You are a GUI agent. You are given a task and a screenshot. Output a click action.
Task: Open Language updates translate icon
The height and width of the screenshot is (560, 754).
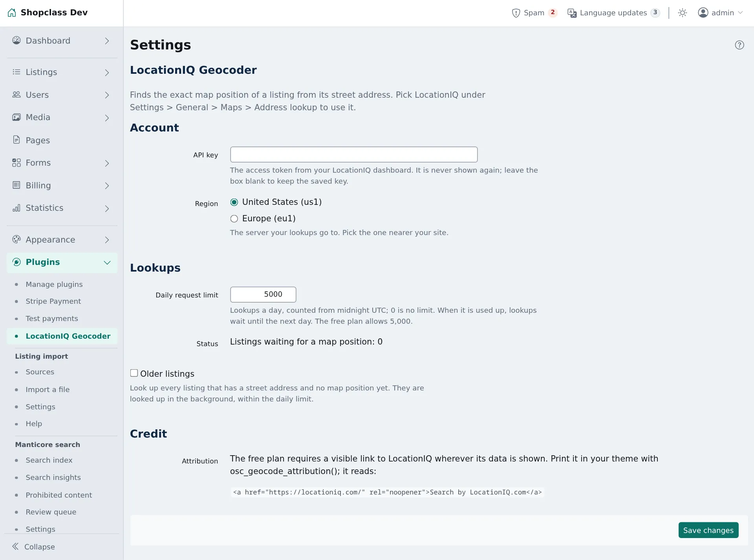572,13
